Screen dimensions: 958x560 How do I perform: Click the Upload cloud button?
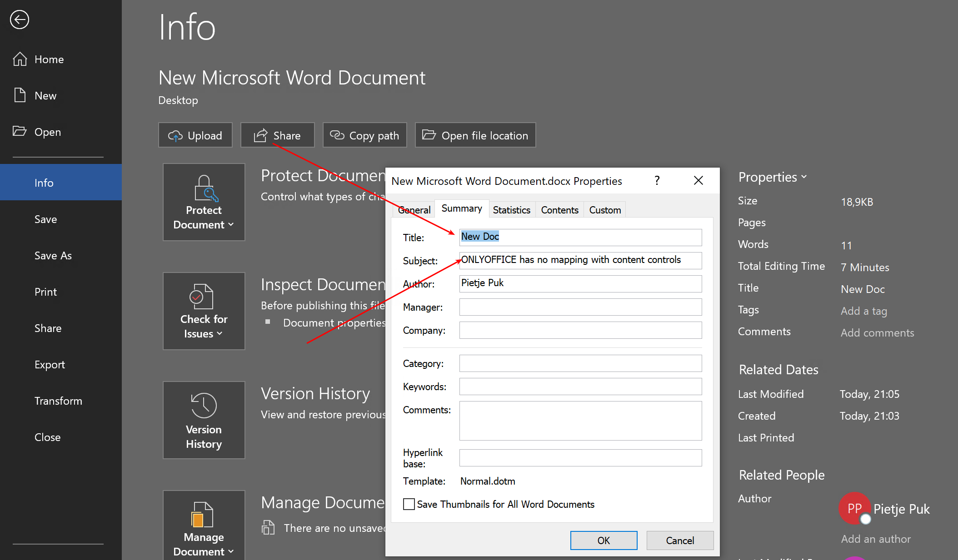(195, 135)
